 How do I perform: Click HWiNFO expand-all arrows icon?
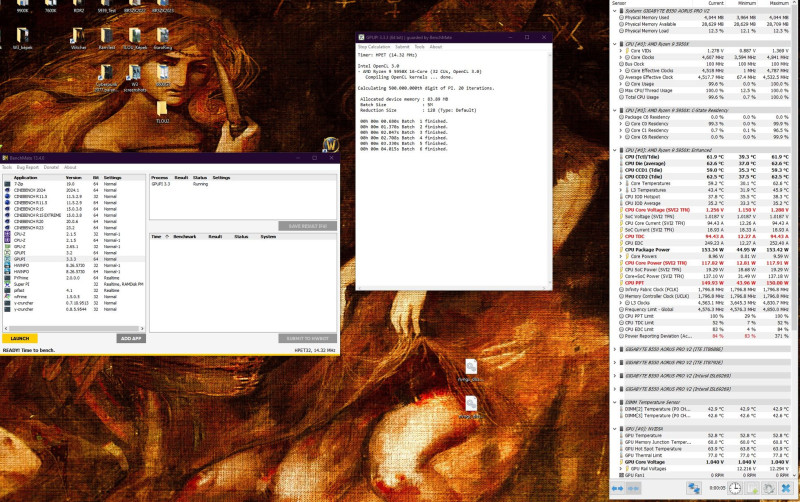click(x=617, y=488)
